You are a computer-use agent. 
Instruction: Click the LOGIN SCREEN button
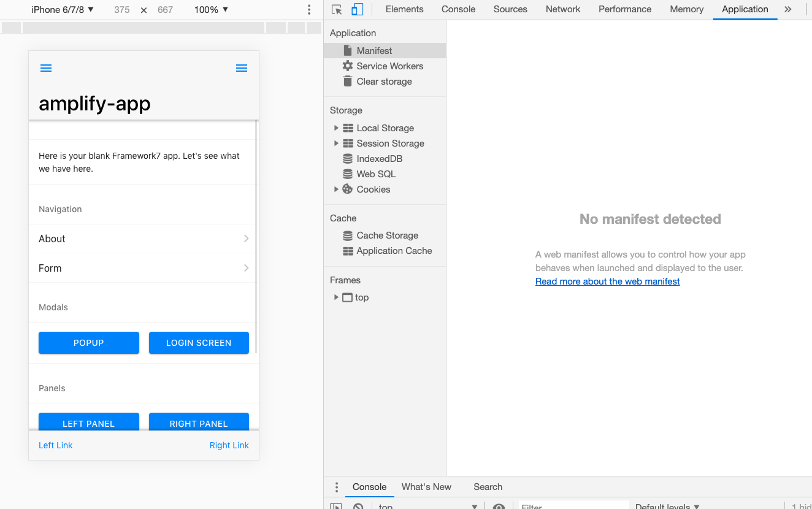point(199,343)
